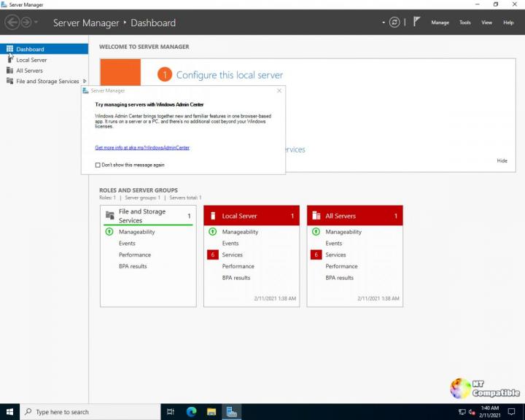Click the Refresh dashboard icon
This screenshot has width=525, height=420.
coord(394,23)
